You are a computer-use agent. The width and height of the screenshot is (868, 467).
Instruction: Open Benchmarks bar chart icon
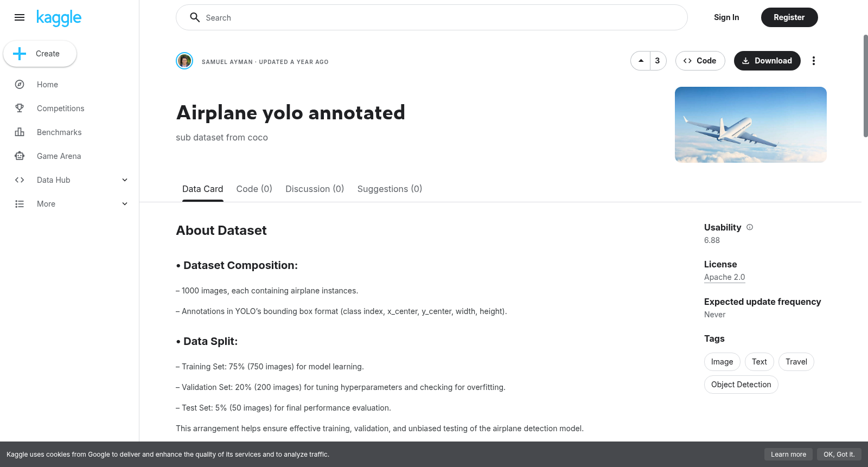click(x=20, y=132)
